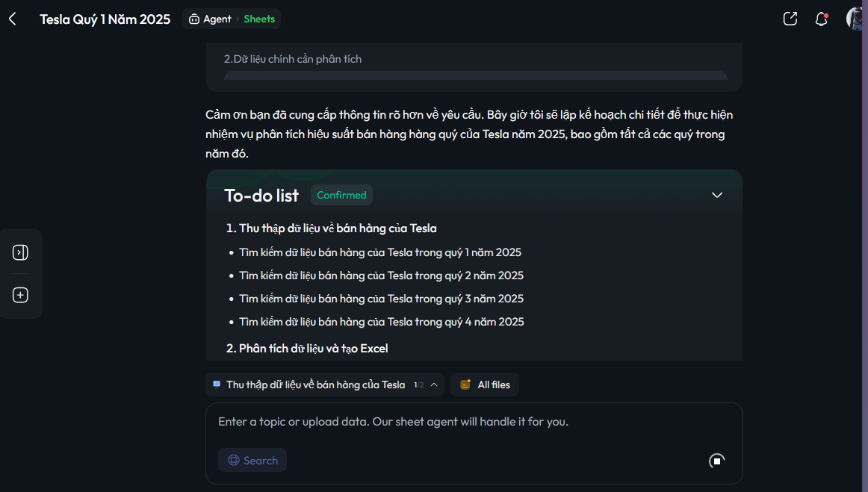Click the Tesla Quý 1 Năm 2025 title
This screenshot has height=492, width=868.
[x=105, y=19]
